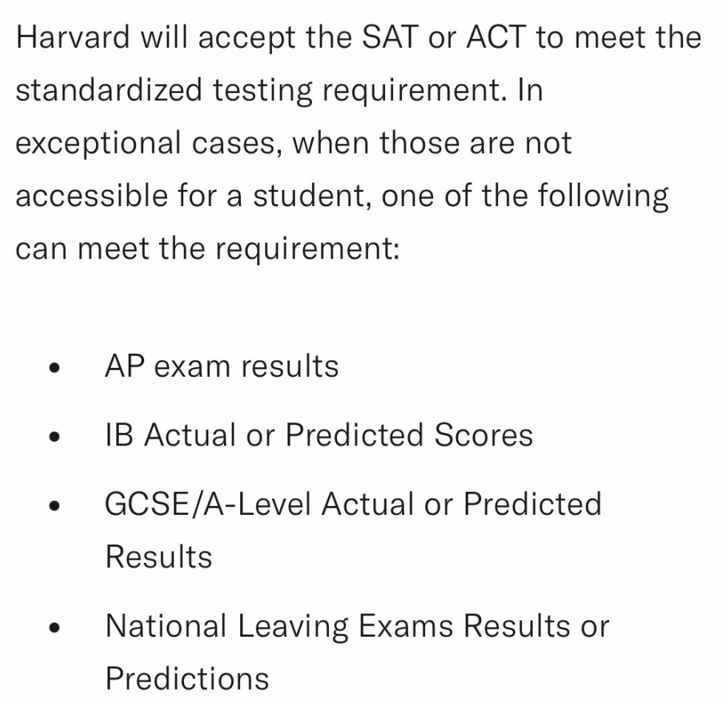728x704 pixels.
Task: Click the bullet before National Leaving Exams
Action: (x=54, y=628)
